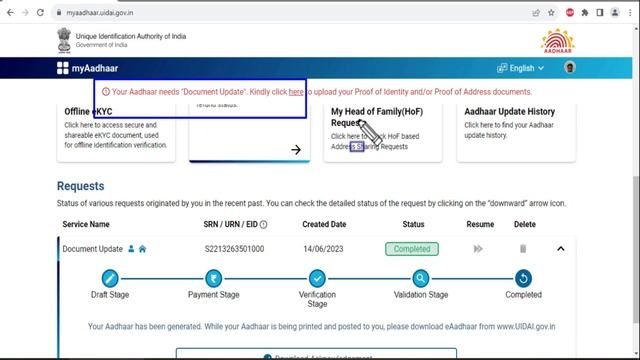Click the Status column header
The image size is (640, 360).
pyautogui.click(x=413, y=224)
